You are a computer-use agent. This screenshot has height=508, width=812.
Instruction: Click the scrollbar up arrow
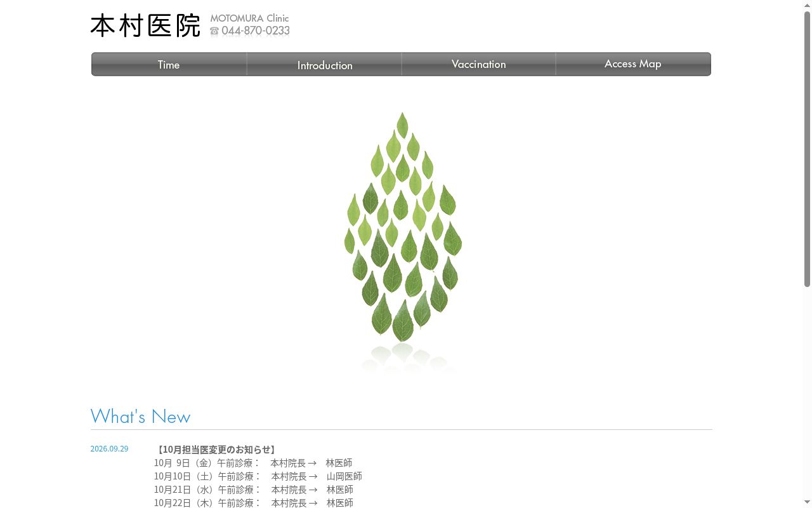point(807,4)
